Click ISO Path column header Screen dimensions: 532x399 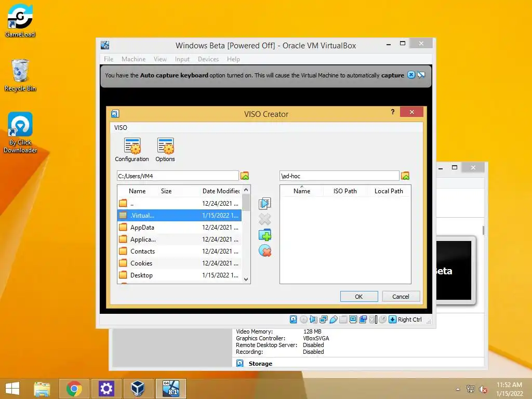pyautogui.click(x=345, y=191)
